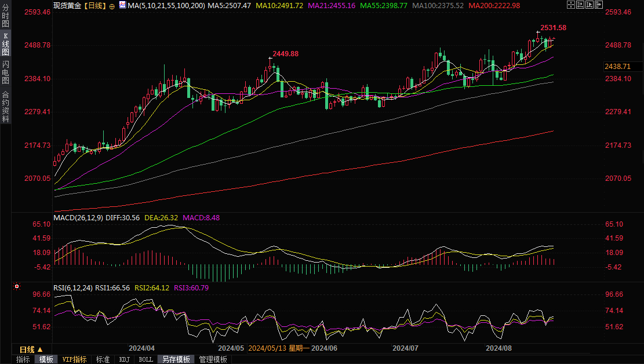The width and height of the screenshot is (644, 364).
Task: Click the circled plus icon beside 日线
Action: point(112,6)
